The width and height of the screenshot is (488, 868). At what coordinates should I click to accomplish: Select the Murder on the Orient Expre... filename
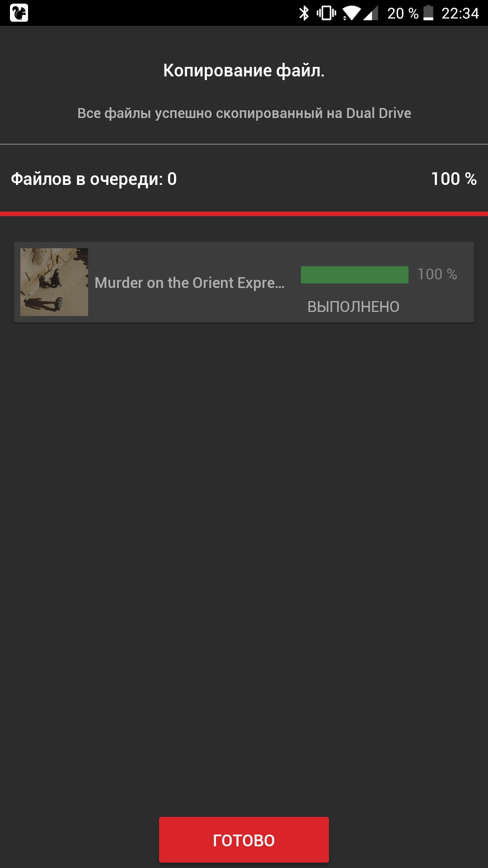[189, 283]
